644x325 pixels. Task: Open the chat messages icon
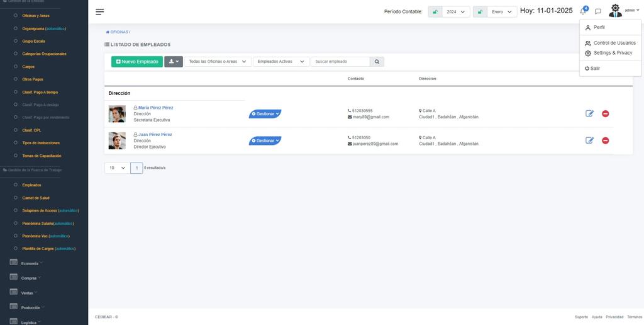click(598, 11)
